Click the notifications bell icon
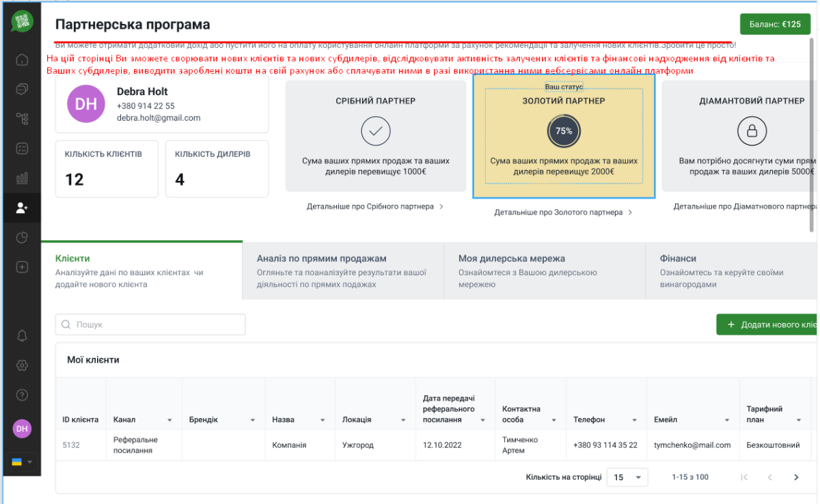Screen dimensions: 820x504 22,335
